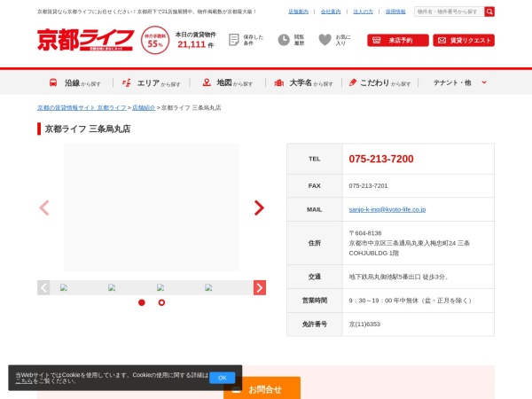Click the license number 京(11)6353
This screenshot has width=532, height=399.
coord(364,324)
